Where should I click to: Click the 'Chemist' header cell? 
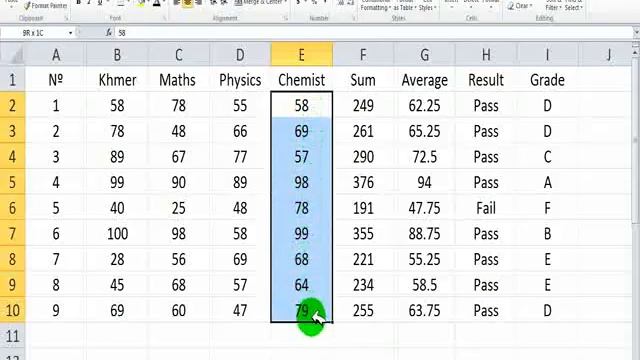pos(302,80)
